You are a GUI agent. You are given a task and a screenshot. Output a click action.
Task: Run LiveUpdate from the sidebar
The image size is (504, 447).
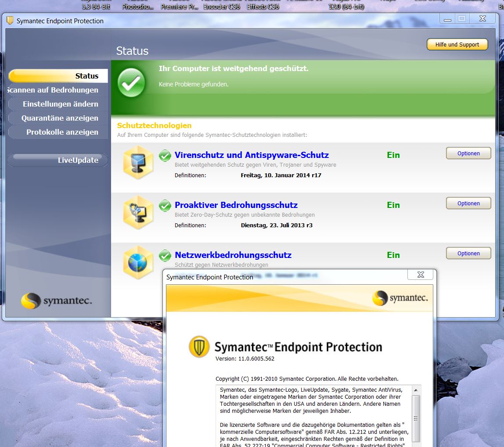[58, 160]
